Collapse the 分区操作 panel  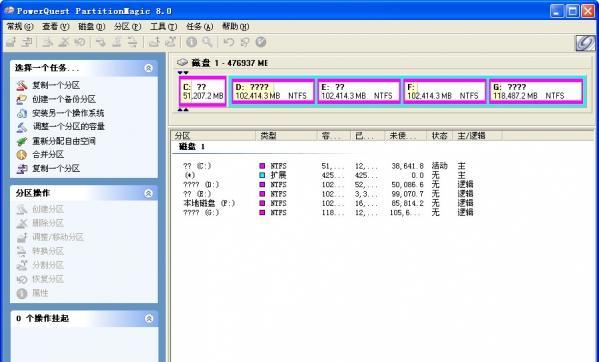pos(149,193)
